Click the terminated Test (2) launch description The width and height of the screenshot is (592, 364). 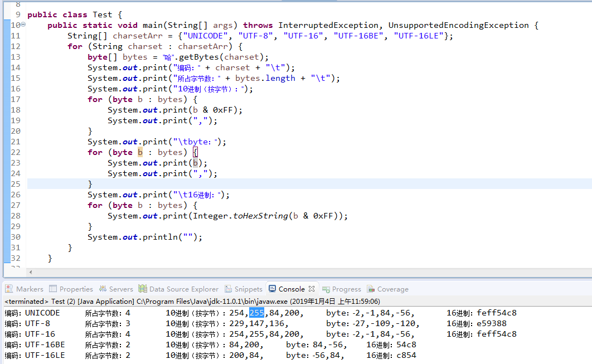[x=192, y=302]
